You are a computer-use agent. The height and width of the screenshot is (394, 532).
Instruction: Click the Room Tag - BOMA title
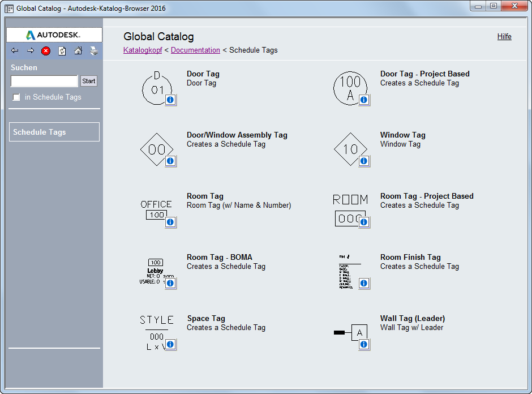220,257
